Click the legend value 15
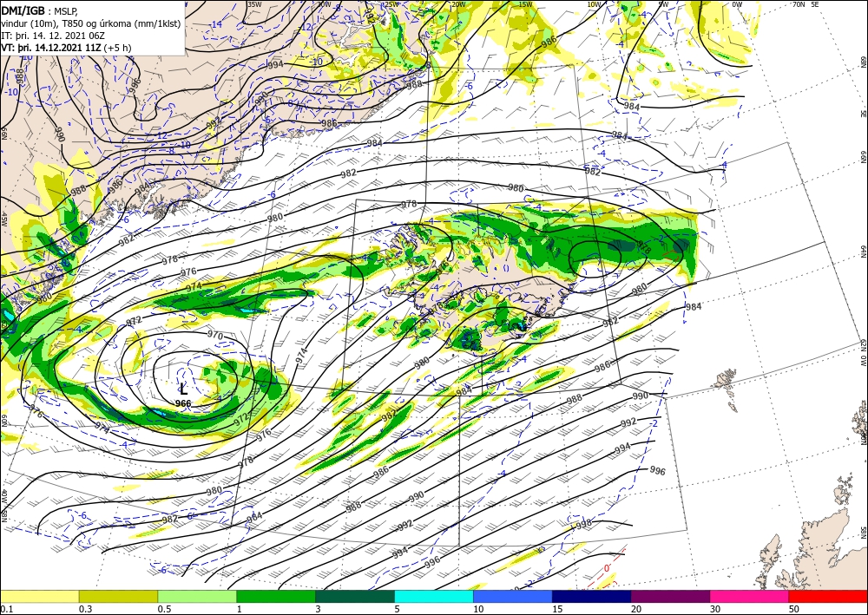Image resolution: width=868 pixels, height=615 pixels. pyautogui.click(x=557, y=609)
